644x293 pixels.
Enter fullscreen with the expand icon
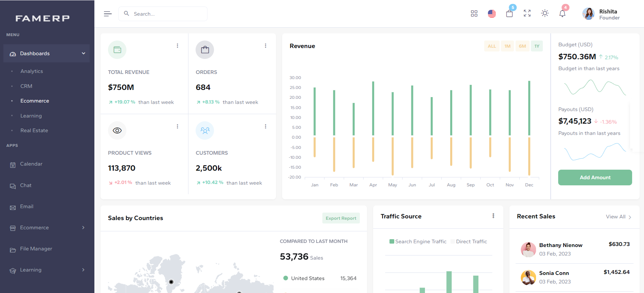tap(527, 13)
